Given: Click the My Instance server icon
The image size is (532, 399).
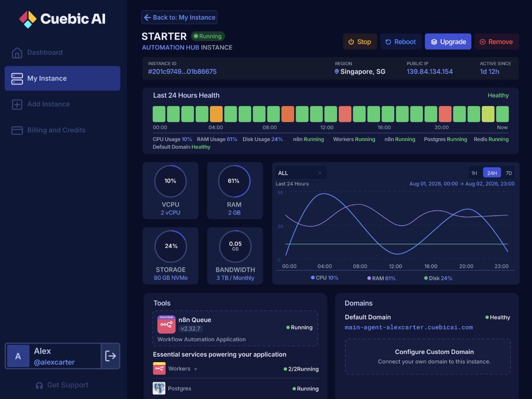Looking at the screenshot, I should 17,78.
